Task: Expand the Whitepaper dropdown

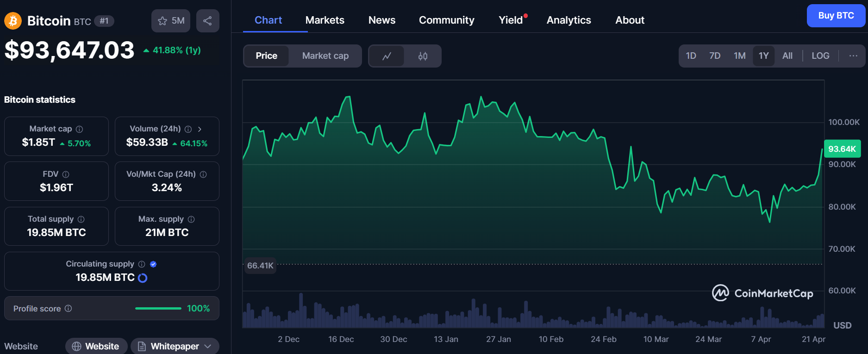Action: 208,346
